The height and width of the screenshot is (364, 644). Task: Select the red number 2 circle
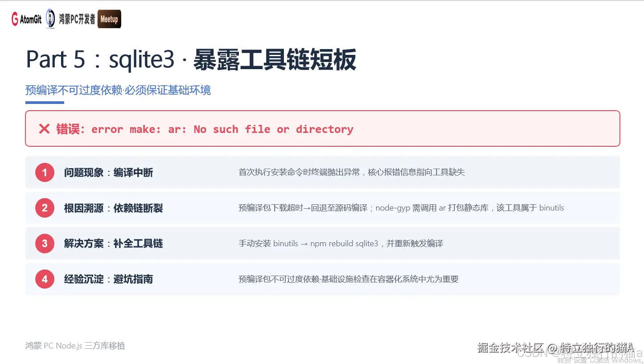click(x=45, y=208)
